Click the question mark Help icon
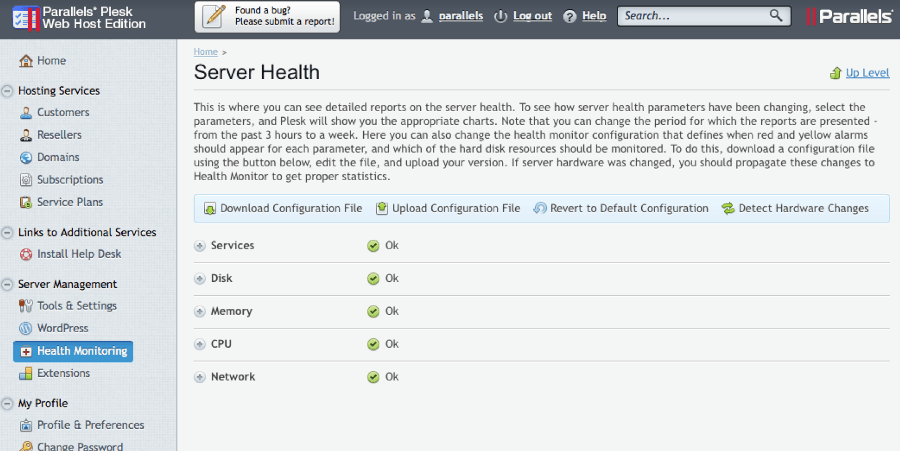The image size is (900, 451). (569, 16)
